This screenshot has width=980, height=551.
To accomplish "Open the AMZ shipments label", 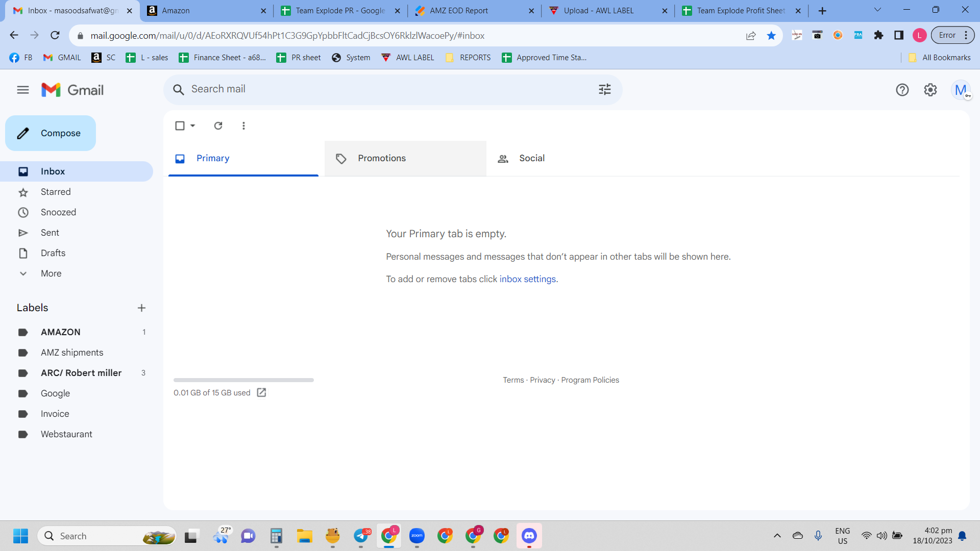I will (77, 353).
